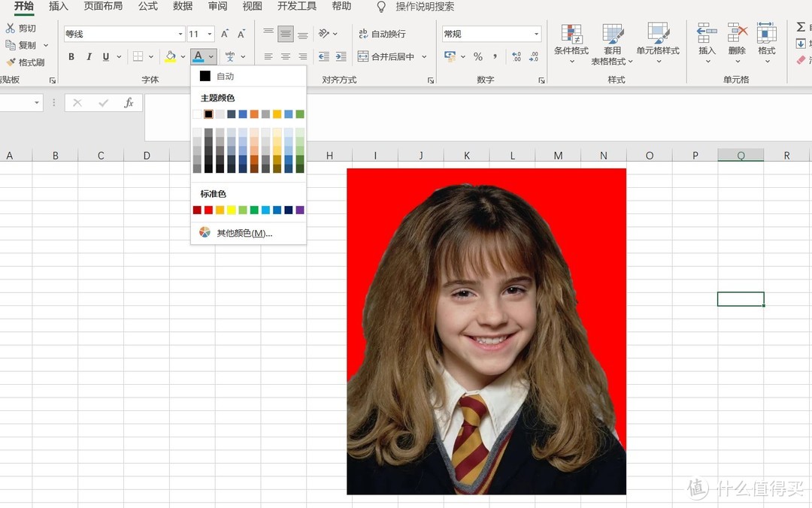Apply borders using the borders icon

coord(138,56)
